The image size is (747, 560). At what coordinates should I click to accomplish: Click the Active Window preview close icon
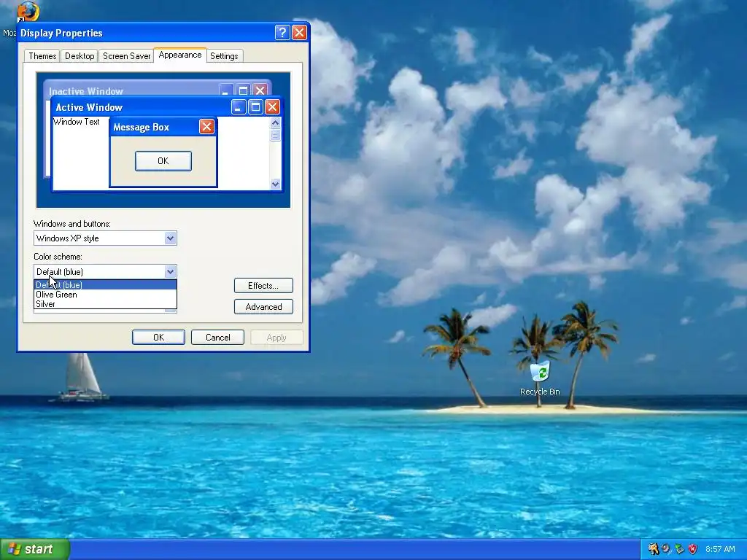point(272,106)
